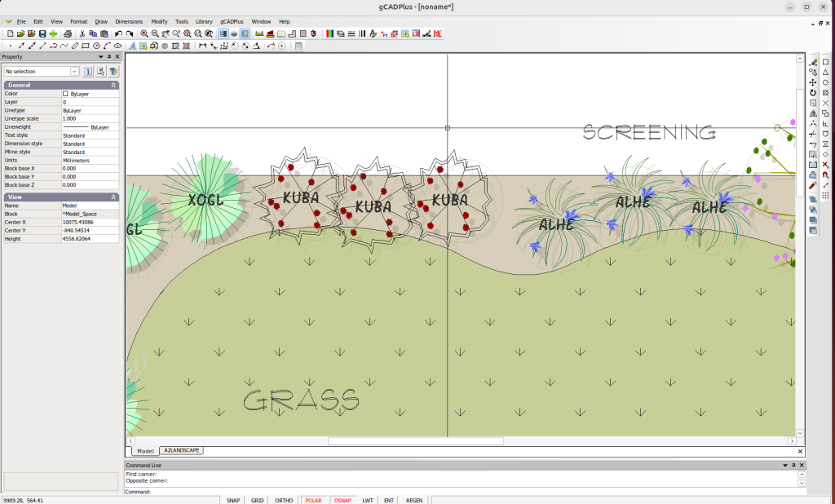This screenshot has width=835, height=504.
Task: Click the ENT button in status bar
Action: (x=389, y=500)
